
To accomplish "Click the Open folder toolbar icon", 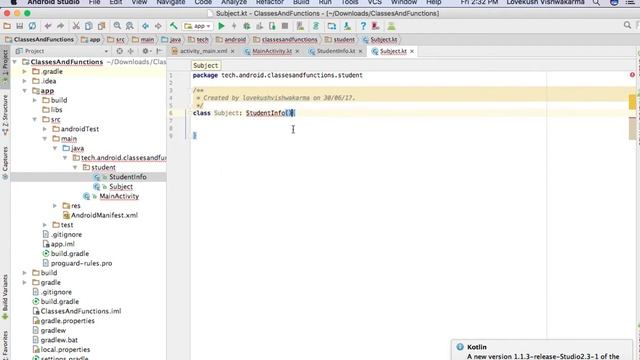I will tap(7, 26).
